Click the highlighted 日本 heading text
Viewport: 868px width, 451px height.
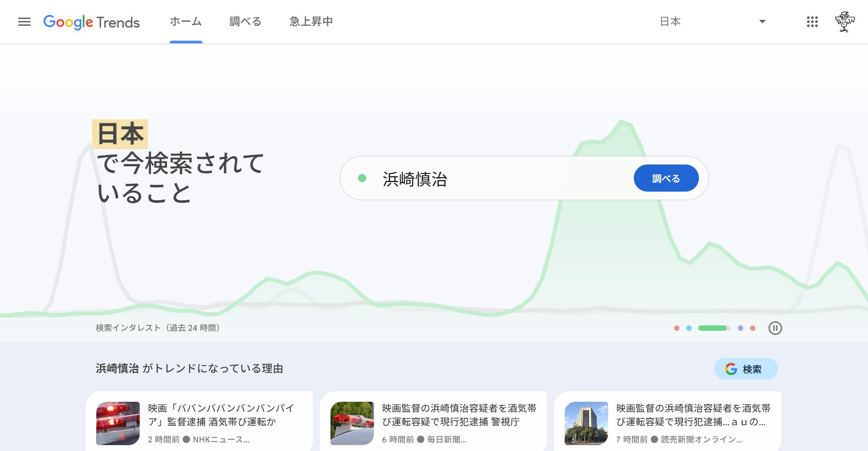pos(120,134)
